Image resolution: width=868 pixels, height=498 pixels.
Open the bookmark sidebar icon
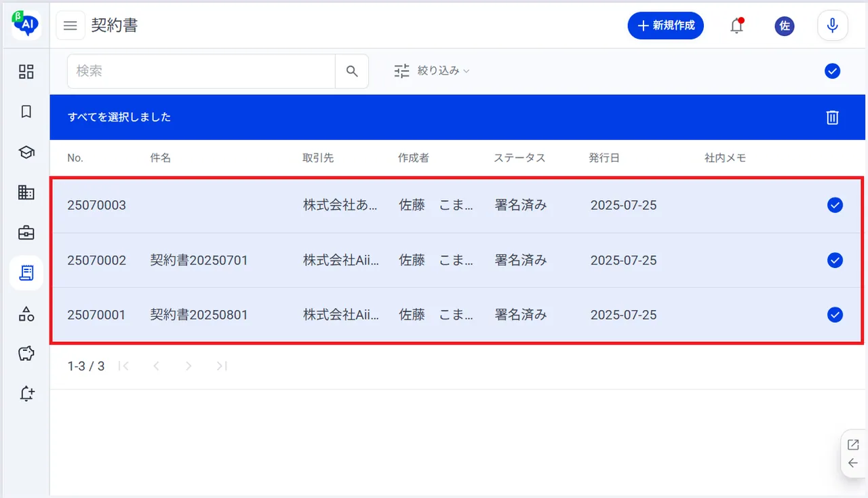click(x=26, y=112)
